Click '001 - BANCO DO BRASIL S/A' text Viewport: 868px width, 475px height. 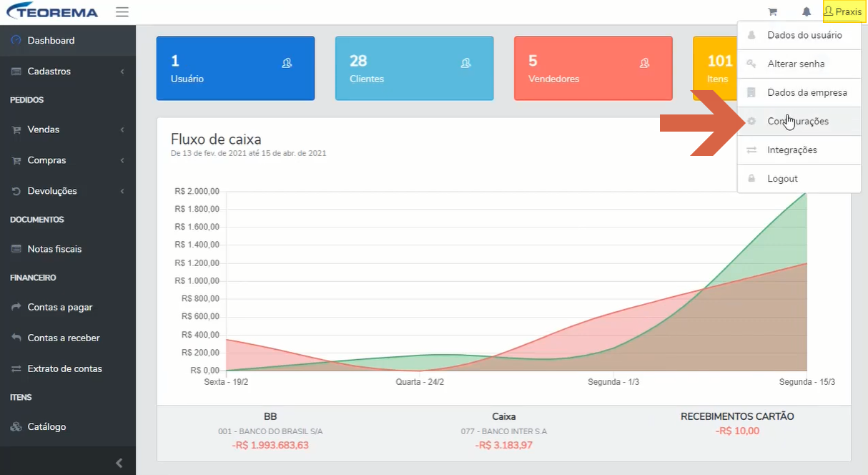pyautogui.click(x=270, y=431)
